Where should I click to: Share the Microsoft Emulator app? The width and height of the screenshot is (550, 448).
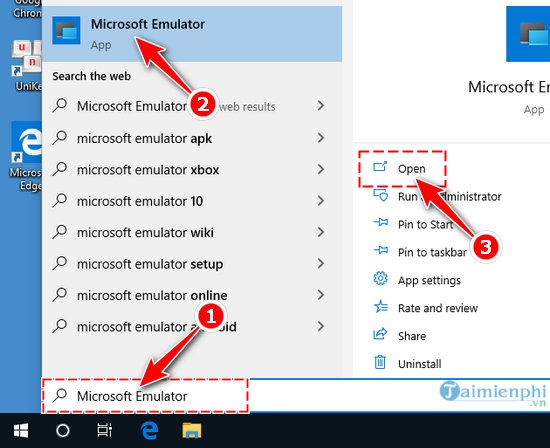(411, 336)
